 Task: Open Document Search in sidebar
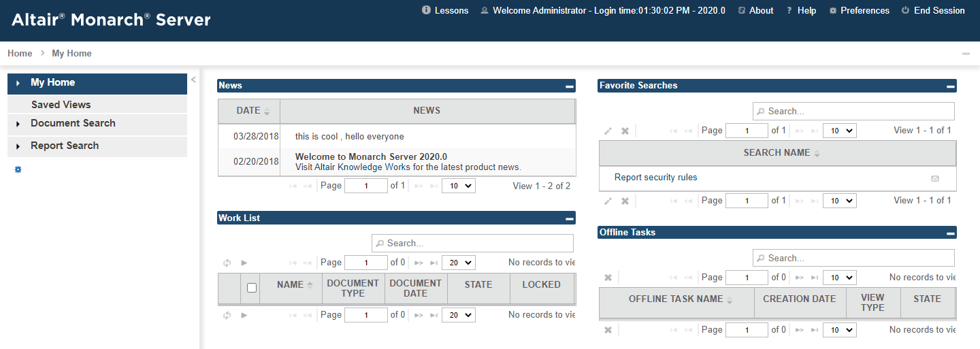pos(97,124)
